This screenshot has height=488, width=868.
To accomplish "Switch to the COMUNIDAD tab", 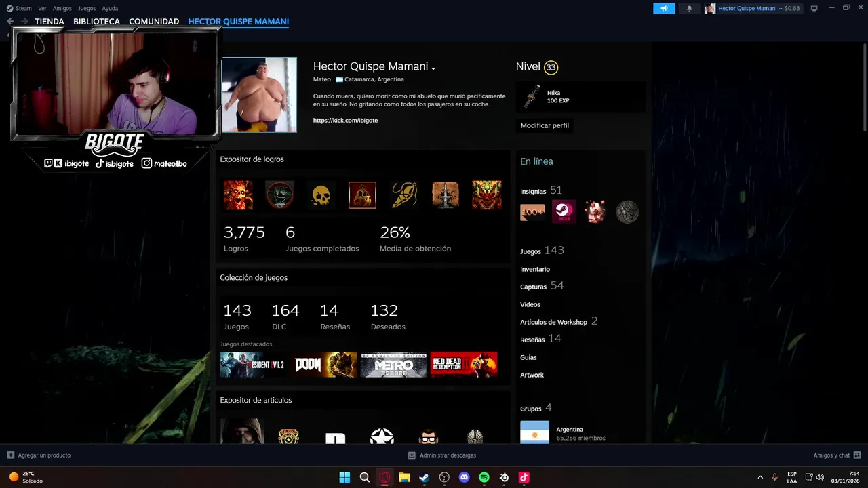I will coord(154,22).
